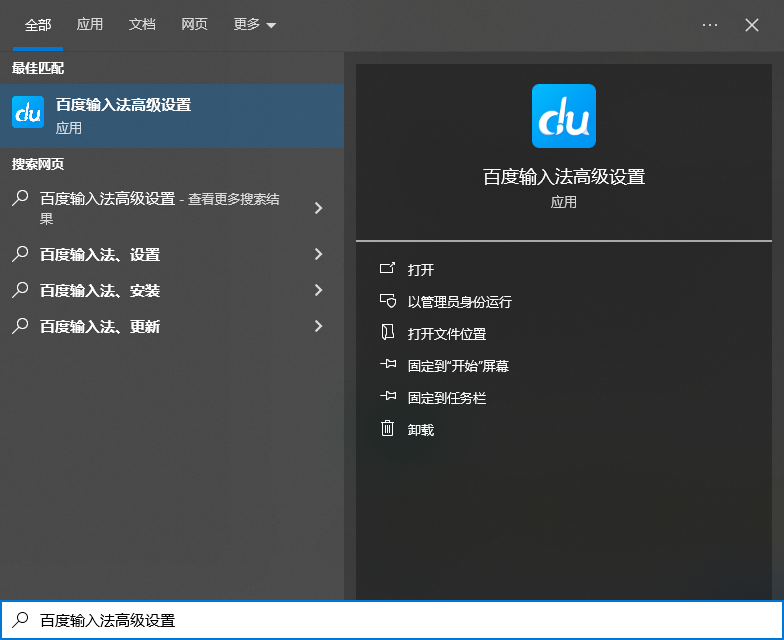The height and width of the screenshot is (640, 784).
Task: Choose 固定到"开始"屏幕
Action: coord(458,366)
